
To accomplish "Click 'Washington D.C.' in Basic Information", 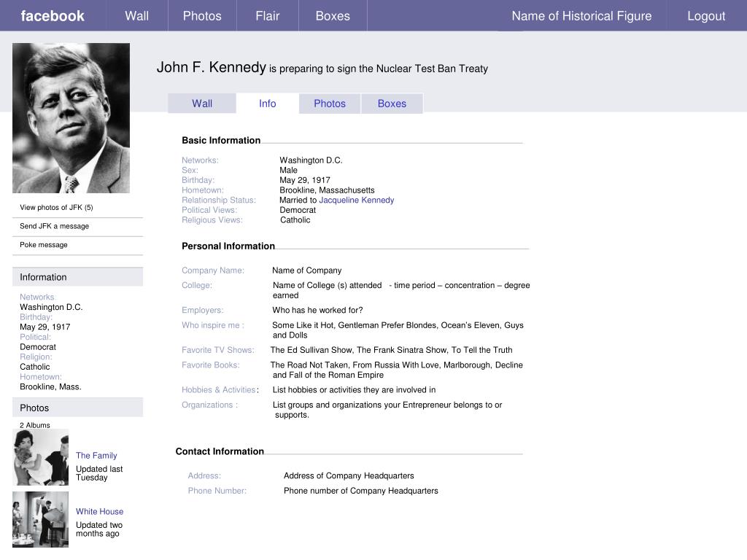I will click(311, 160).
